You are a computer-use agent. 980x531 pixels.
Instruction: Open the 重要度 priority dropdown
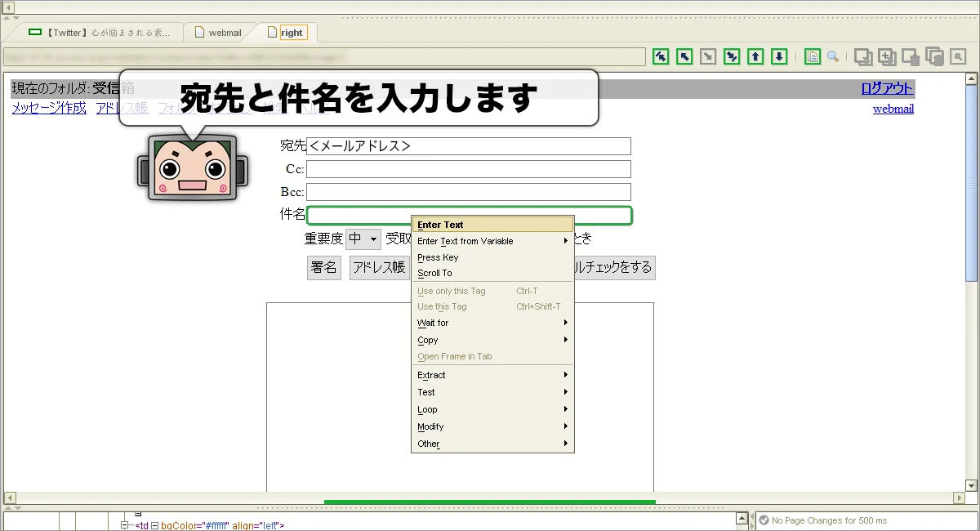(363, 239)
